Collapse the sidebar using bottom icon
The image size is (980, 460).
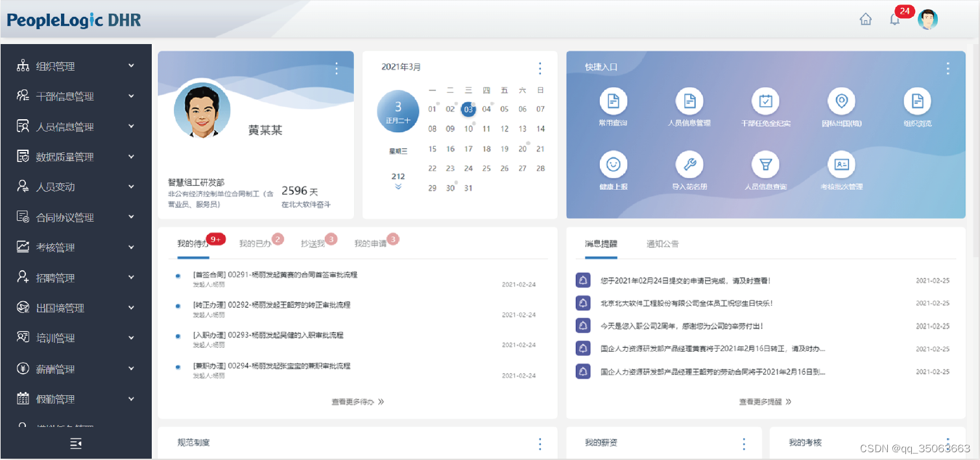pyautogui.click(x=75, y=443)
